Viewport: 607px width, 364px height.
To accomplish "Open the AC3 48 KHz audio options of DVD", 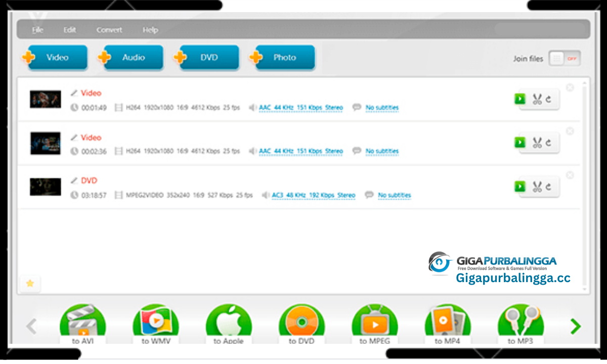I will (x=313, y=195).
